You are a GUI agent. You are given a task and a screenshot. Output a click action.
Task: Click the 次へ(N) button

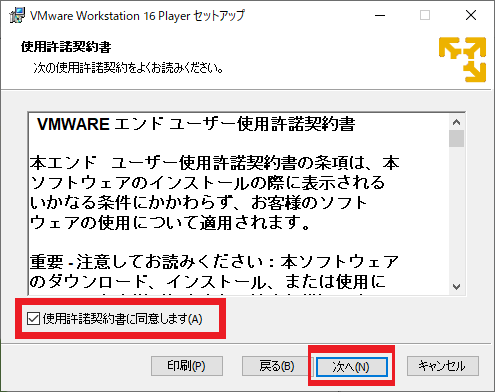click(x=352, y=367)
